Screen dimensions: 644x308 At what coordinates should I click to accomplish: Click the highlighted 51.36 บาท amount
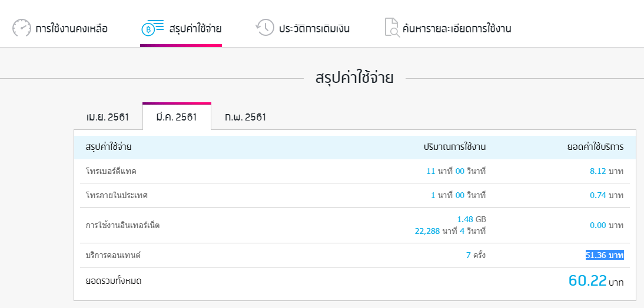point(605,255)
